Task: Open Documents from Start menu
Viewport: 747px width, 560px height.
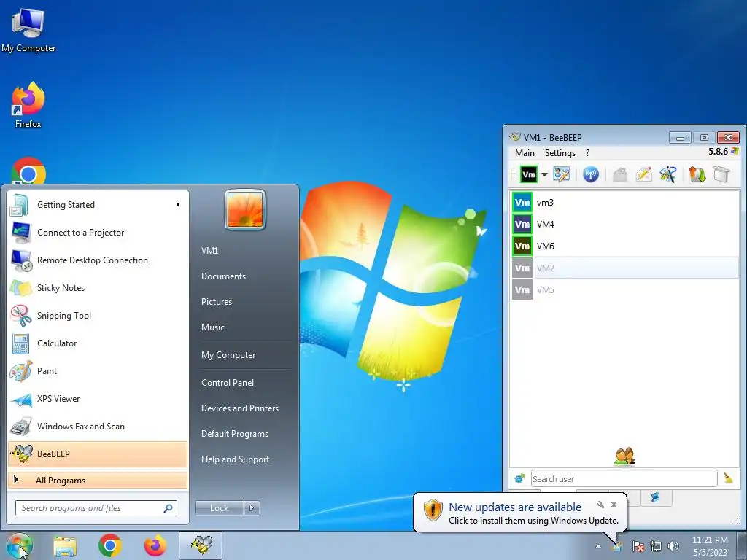Action: tap(223, 276)
